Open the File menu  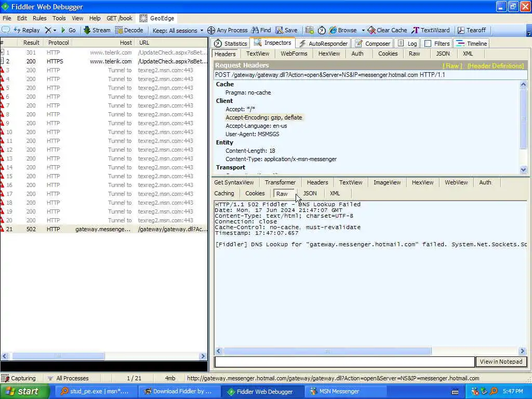click(7, 18)
